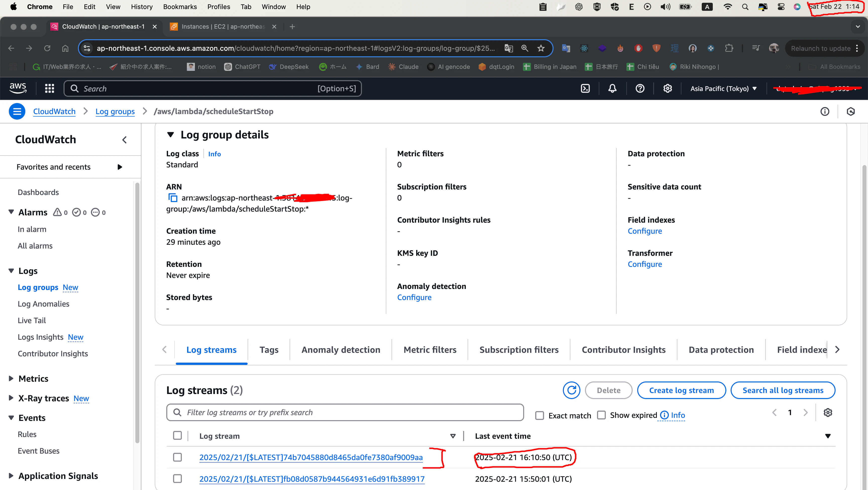Open a new Chrome tab

(x=292, y=27)
